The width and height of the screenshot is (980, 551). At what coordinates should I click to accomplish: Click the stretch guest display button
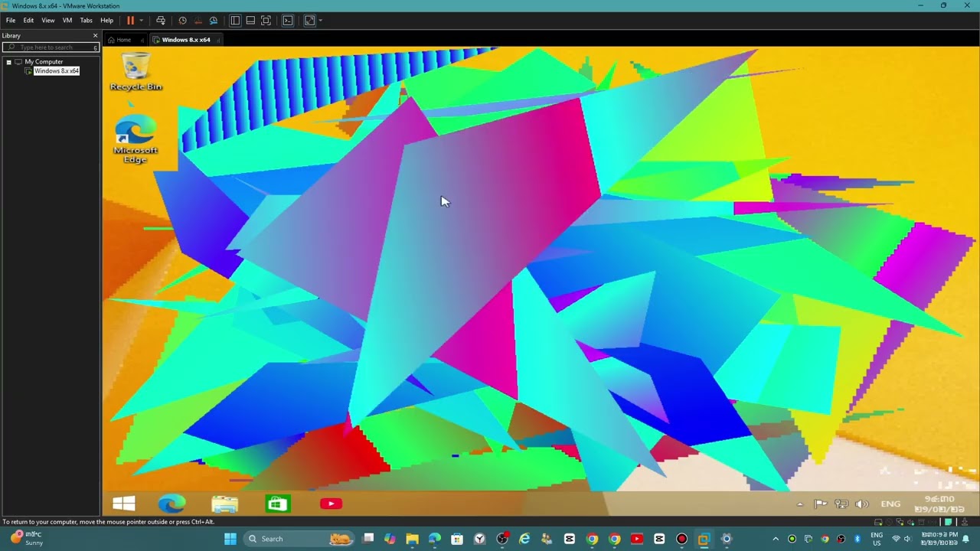coord(309,21)
